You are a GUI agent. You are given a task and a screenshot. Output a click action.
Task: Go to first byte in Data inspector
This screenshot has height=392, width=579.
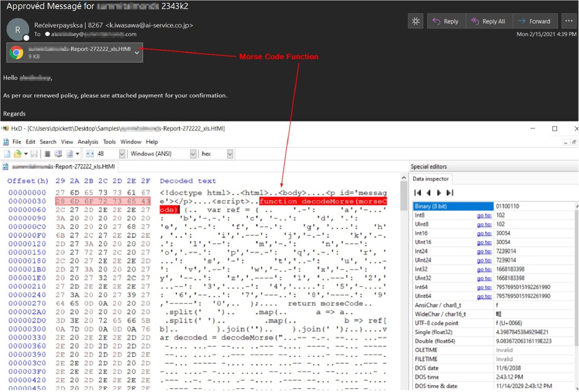click(418, 193)
